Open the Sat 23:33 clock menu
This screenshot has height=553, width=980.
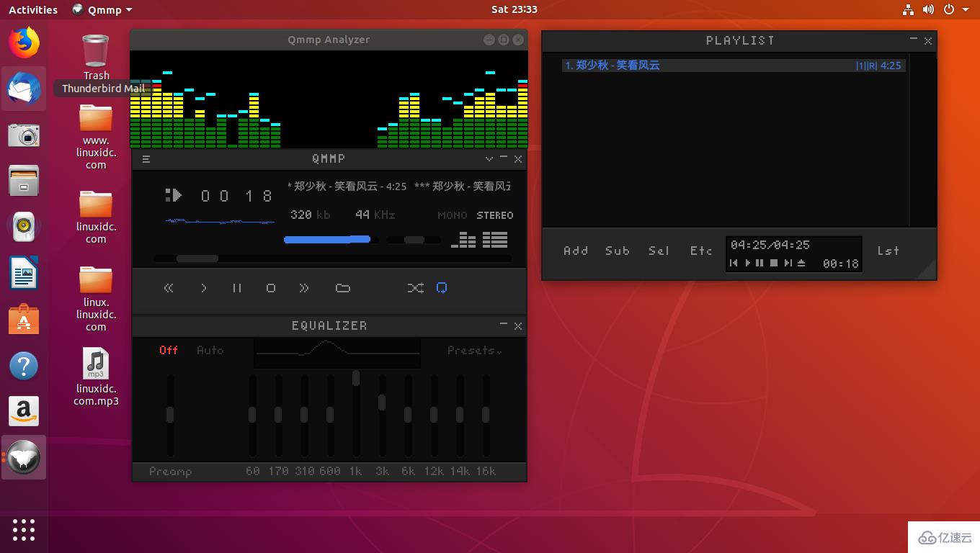coord(514,9)
